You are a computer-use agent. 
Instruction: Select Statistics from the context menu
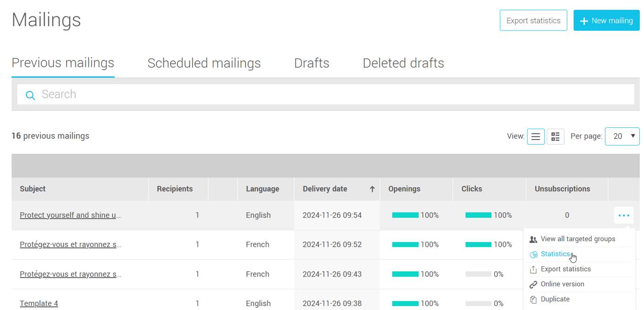tap(555, 254)
